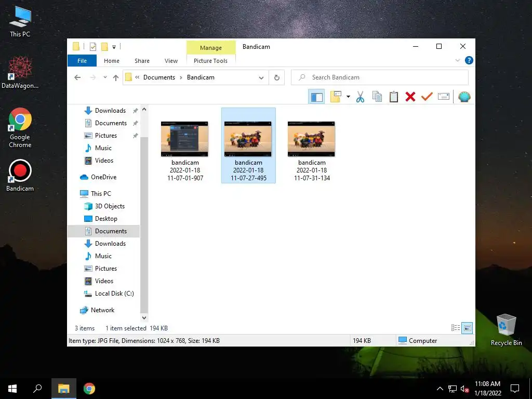
Task: Open pinned Pictures in Quick access
Action: click(x=106, y=136)
